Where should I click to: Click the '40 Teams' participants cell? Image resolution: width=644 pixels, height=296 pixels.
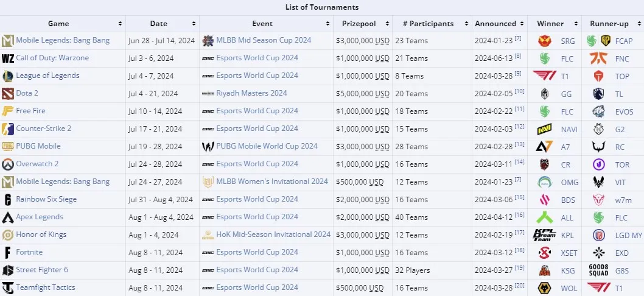[x=411, y=217]
